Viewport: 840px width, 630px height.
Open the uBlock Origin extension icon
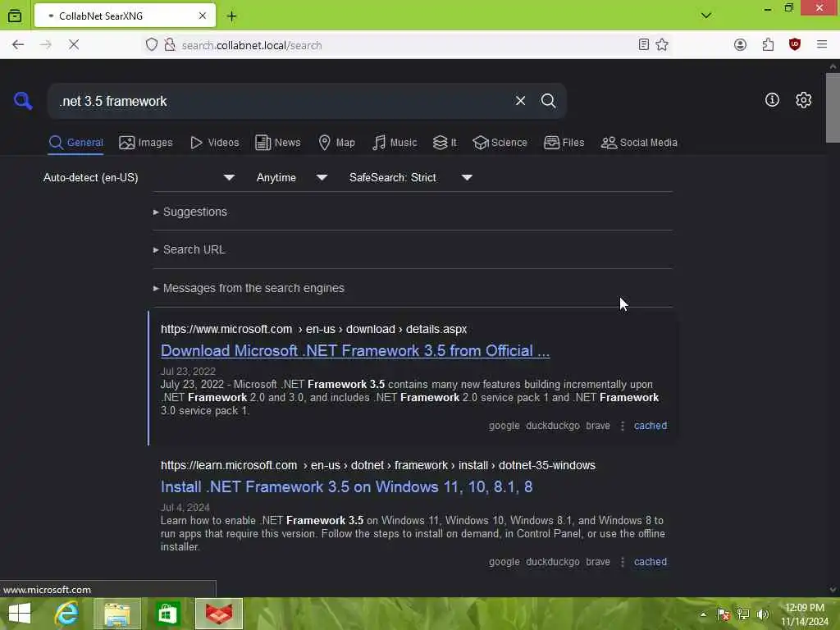795,45
